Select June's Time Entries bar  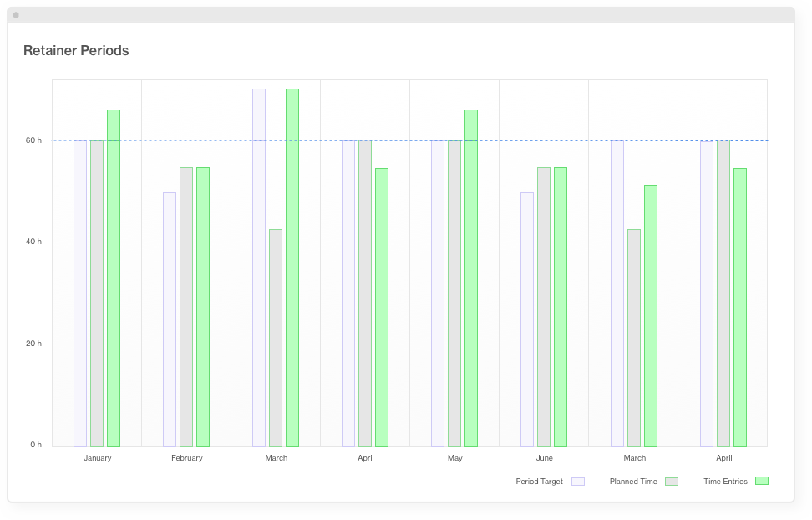click(561, 308)
